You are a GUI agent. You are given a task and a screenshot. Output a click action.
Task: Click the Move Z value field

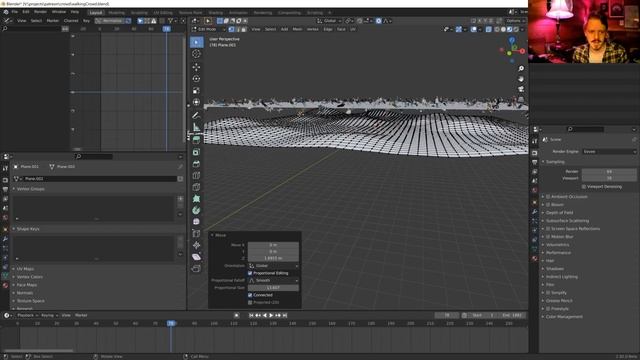tap(273, 258)
